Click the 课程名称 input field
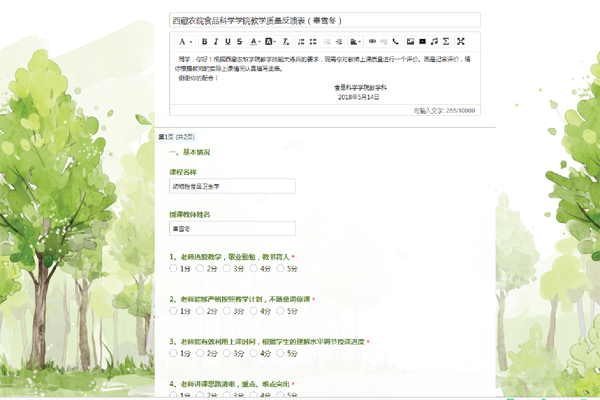 (233, 186)
